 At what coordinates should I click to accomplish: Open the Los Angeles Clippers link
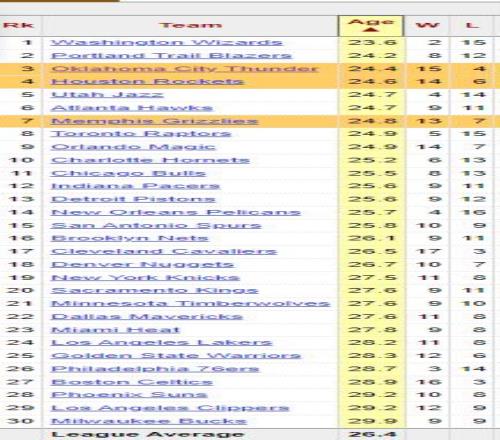(170, 408)
